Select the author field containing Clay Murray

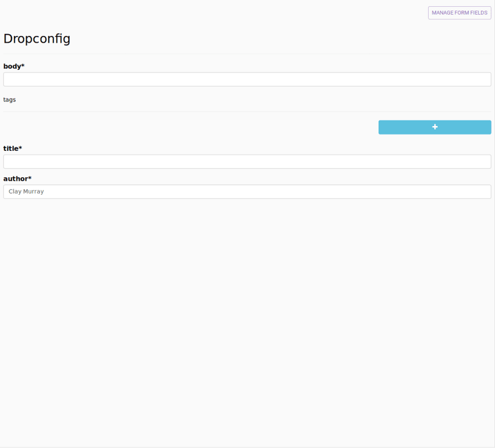(x=247, y=191)
